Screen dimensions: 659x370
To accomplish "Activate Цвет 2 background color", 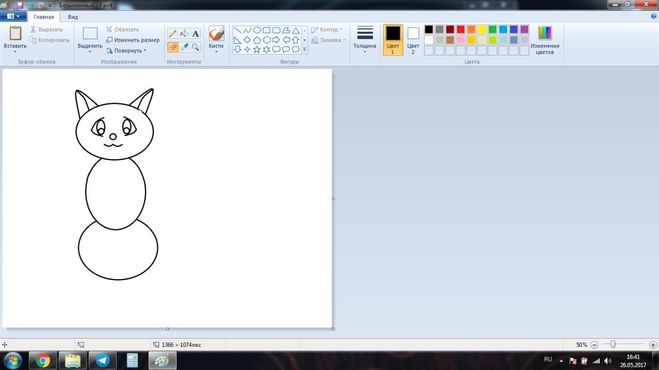I will click(x=413, y=40).
